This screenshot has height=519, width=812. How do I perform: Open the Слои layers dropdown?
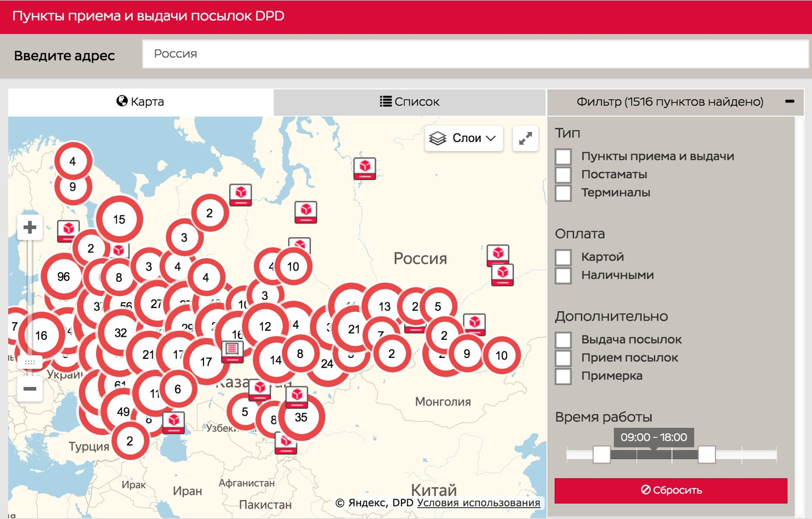pos(464,138)
